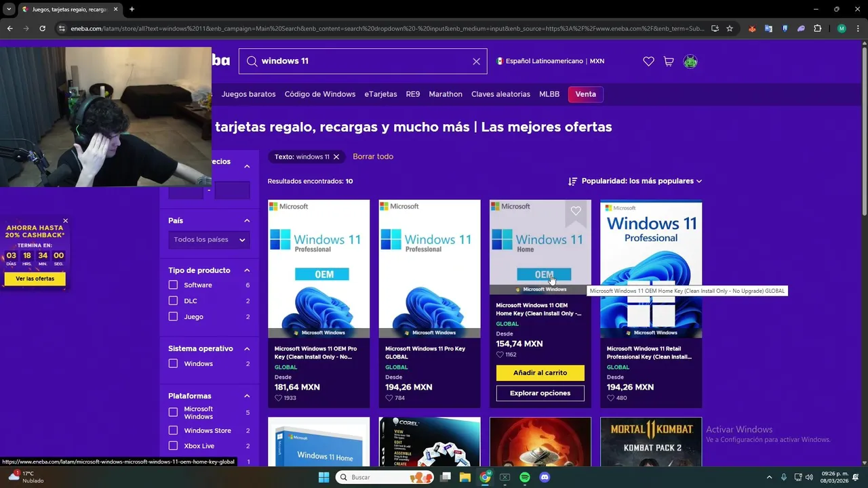The height and width of the screenshot is (488, 868).
Task: Click 'Borrar todo' filters link
Action: [x=373, y=157]
